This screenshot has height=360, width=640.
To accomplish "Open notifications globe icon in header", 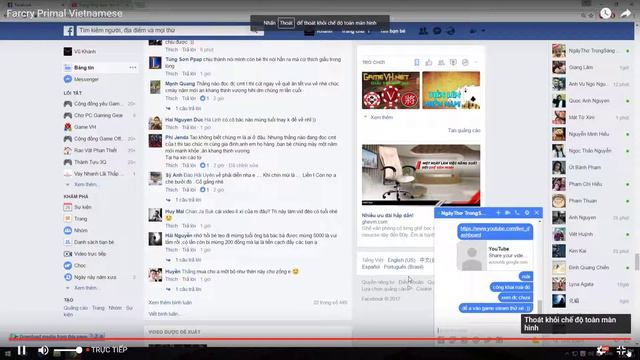I will 451,31.
